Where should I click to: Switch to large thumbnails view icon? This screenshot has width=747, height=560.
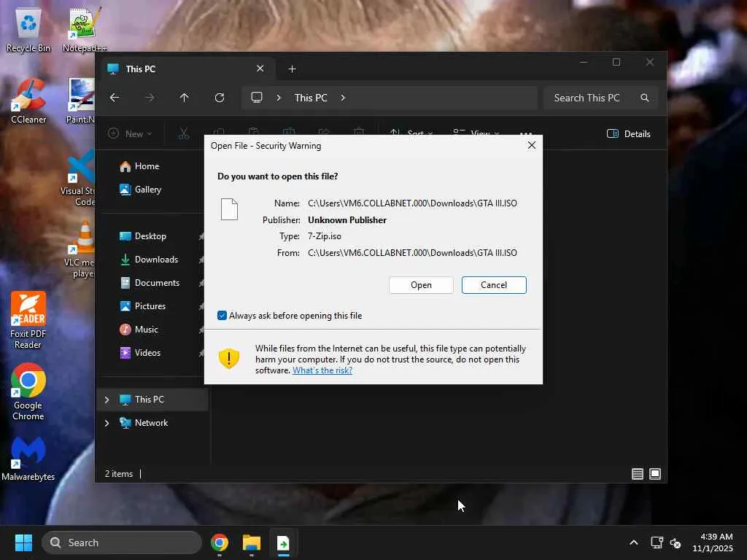[655, 474]
